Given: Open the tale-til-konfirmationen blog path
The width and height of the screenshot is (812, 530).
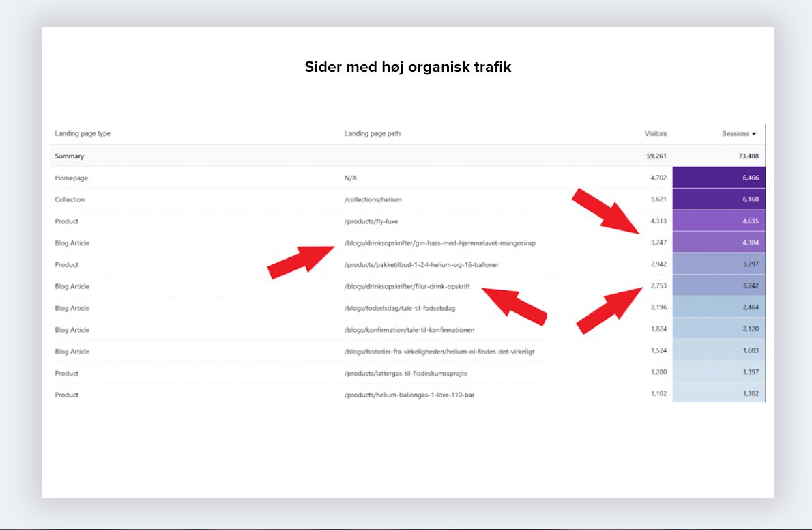Looking at the screenshot, I should click(409, 331).
